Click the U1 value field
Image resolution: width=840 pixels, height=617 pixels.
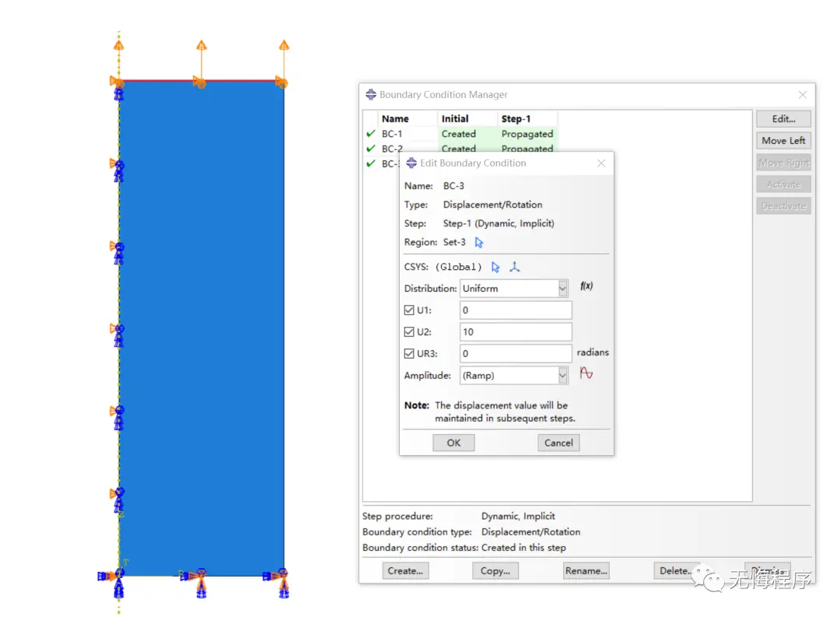point(516,310)
